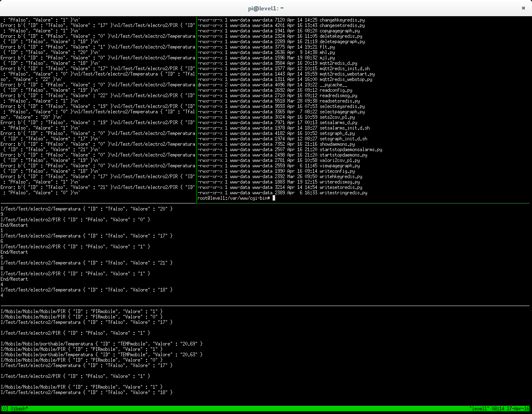Close the terminal window with the X button

[x=523, y=8]
